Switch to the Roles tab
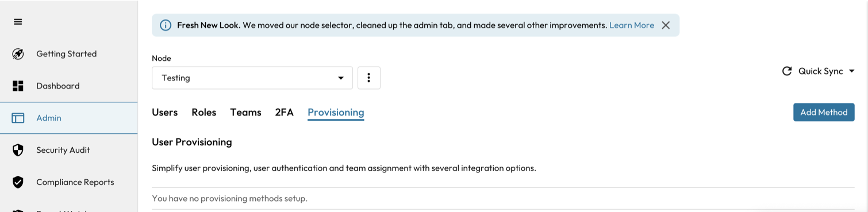 pos(203,112)
